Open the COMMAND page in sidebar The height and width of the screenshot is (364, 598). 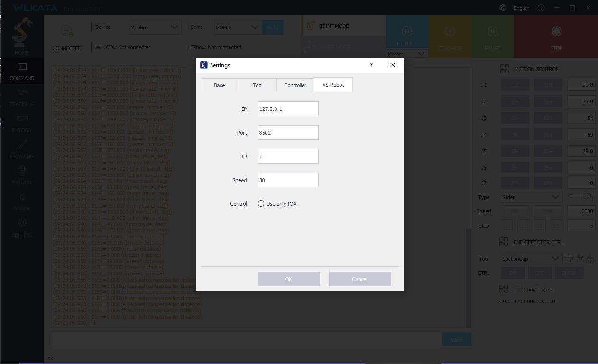coord(22,71)
